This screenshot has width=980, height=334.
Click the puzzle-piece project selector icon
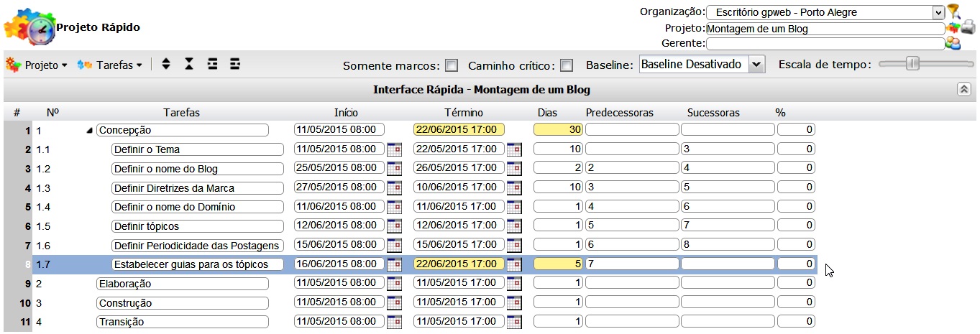click(x=953, y=28)
